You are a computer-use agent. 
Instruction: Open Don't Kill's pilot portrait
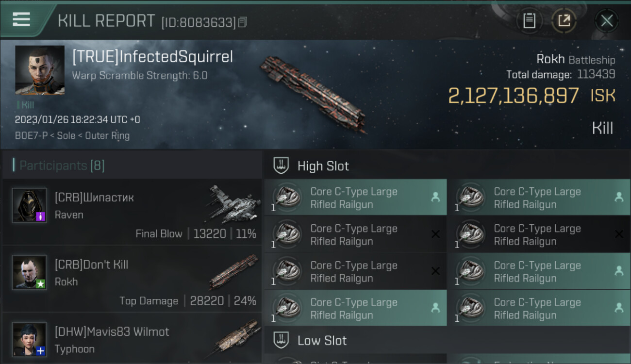[30, 272]
